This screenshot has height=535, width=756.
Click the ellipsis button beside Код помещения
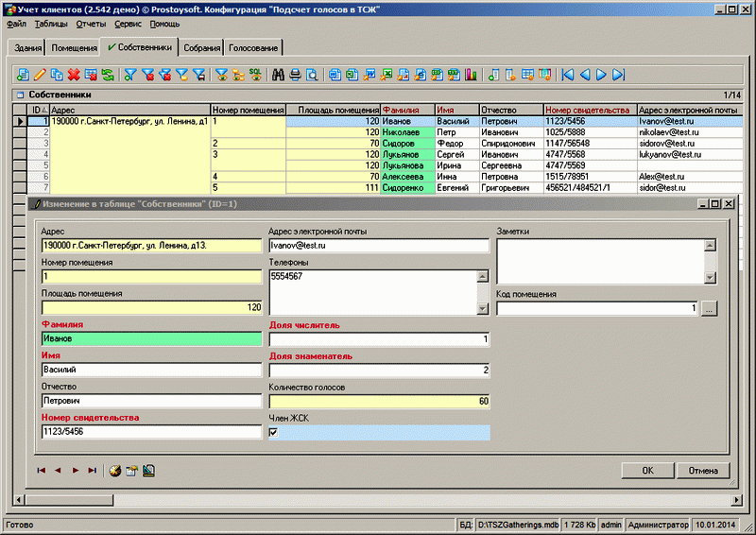pos(710,308)
